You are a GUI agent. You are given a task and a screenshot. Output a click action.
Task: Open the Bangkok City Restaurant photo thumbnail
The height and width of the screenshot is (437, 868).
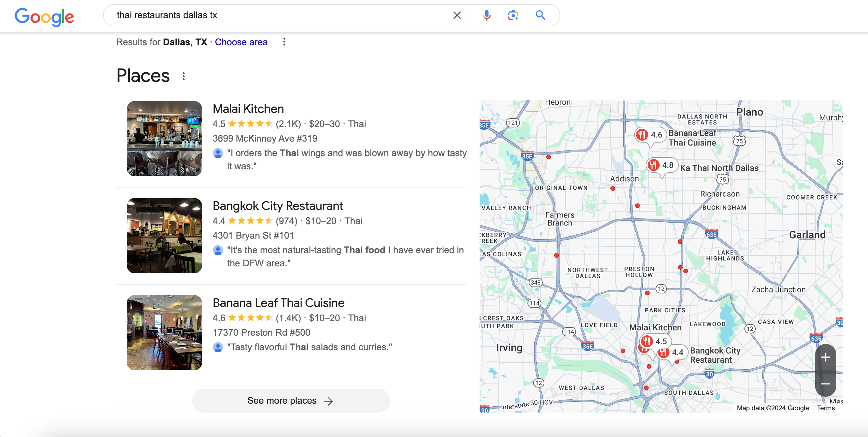pos(164,235)
